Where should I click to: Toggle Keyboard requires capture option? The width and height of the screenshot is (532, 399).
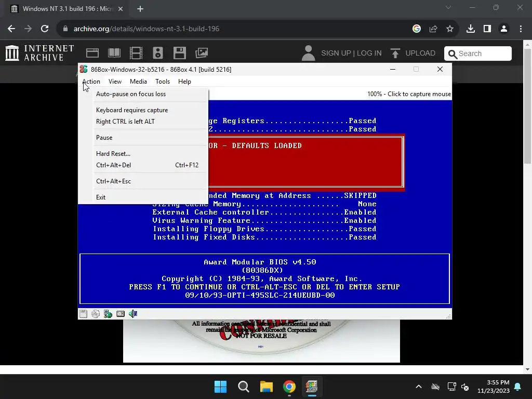click(x=150, y=110)
